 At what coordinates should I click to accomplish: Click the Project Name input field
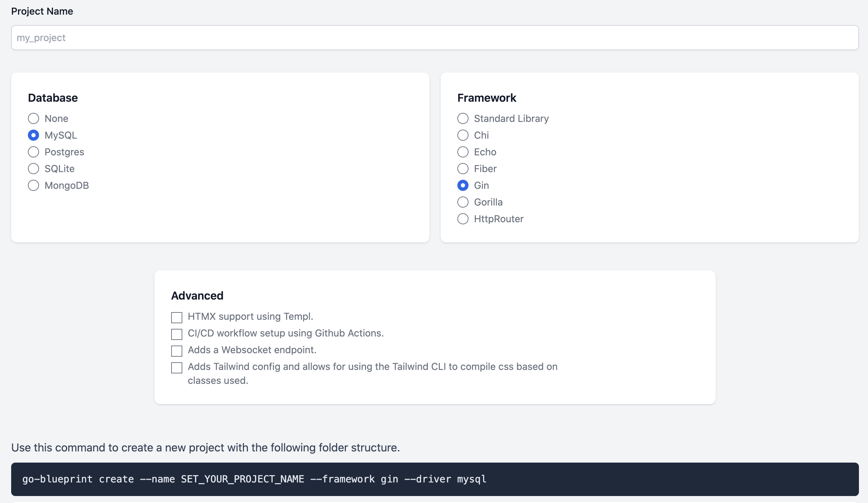point(434,38)
